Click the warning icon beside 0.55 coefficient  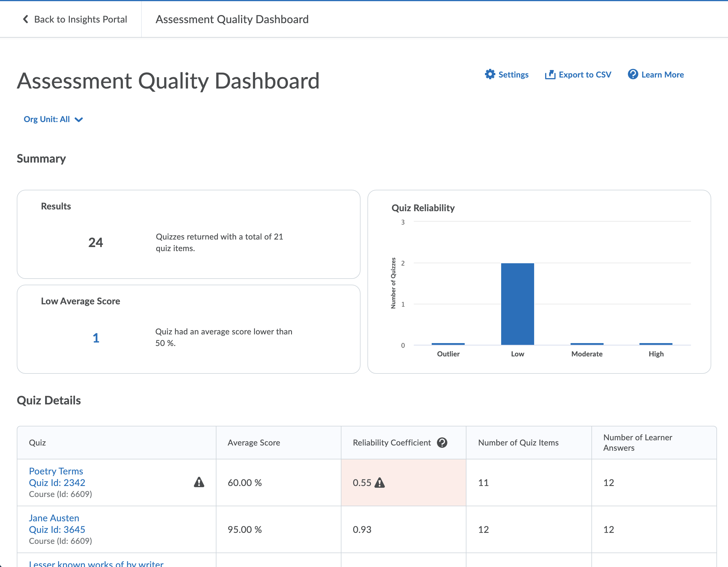pos(380,483)
